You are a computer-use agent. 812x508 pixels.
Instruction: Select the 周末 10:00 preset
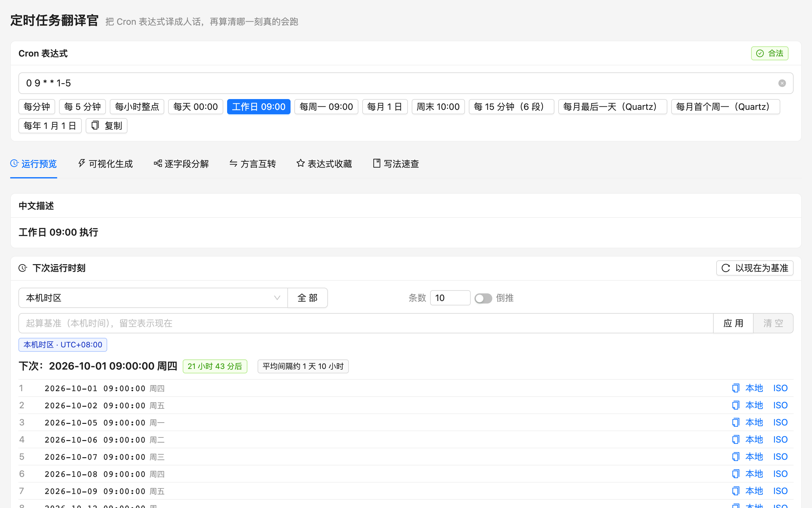click(438, 107)
